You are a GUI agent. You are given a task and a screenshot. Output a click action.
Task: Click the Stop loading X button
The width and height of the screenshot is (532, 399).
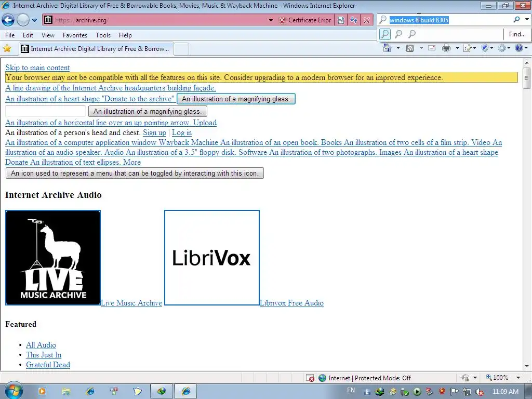[366, 20]
